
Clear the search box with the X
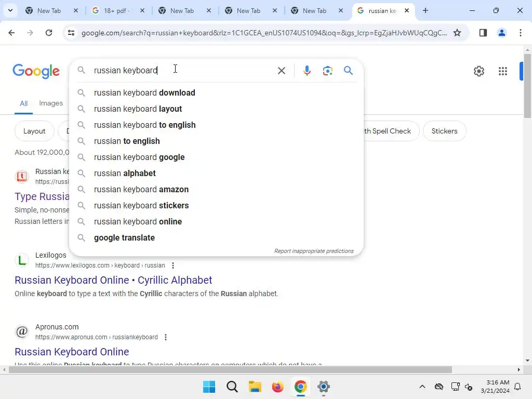pos(281,71)
